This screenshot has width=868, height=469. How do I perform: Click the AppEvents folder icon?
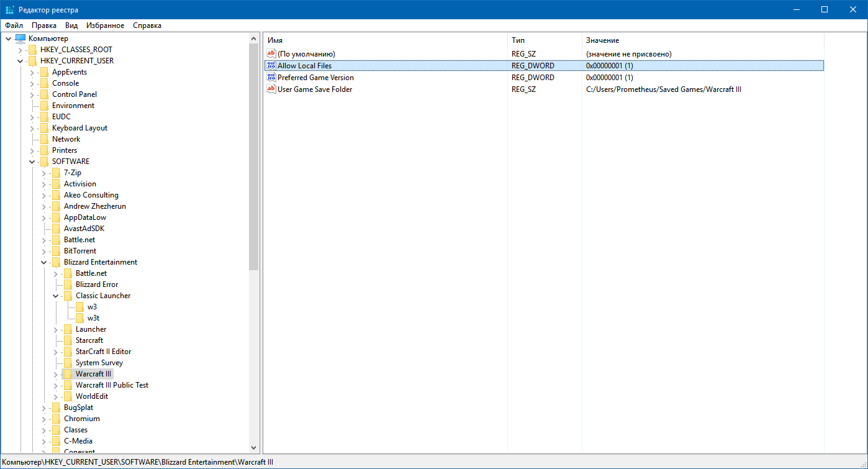pos(44,72)
